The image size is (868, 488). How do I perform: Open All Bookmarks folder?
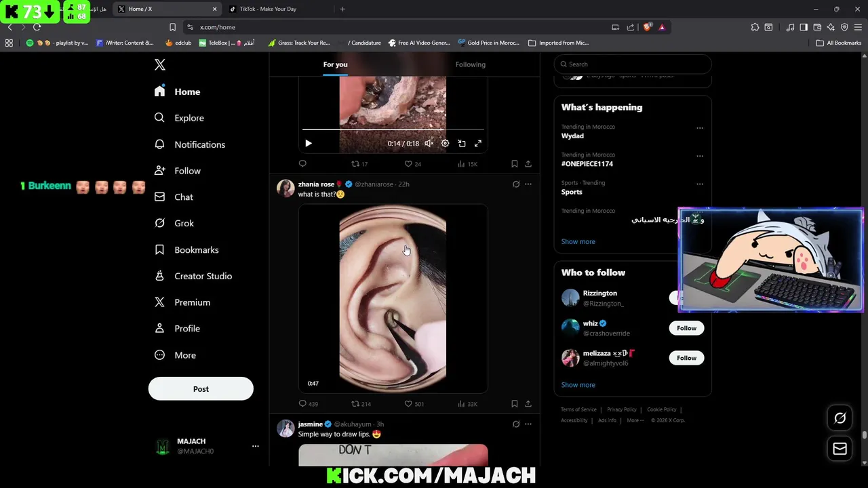(x=839, y=43)
